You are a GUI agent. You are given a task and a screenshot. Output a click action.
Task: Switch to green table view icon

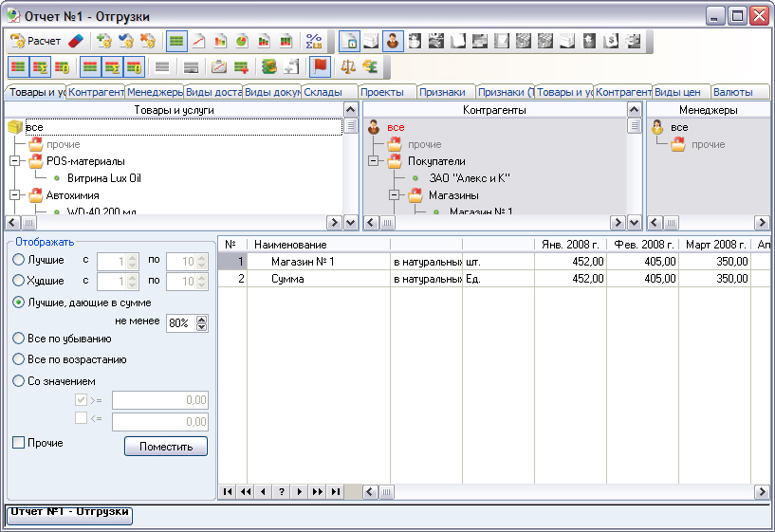[x=176, y=41]
